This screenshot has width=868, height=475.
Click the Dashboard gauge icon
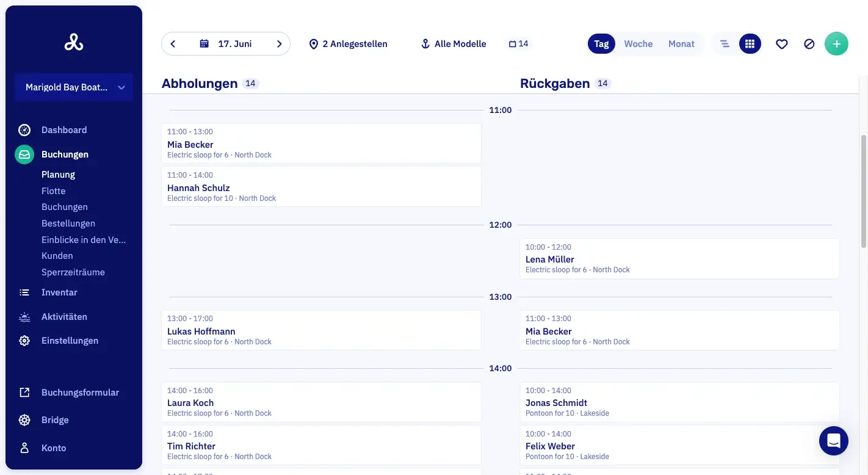click(x=24, y=130)
